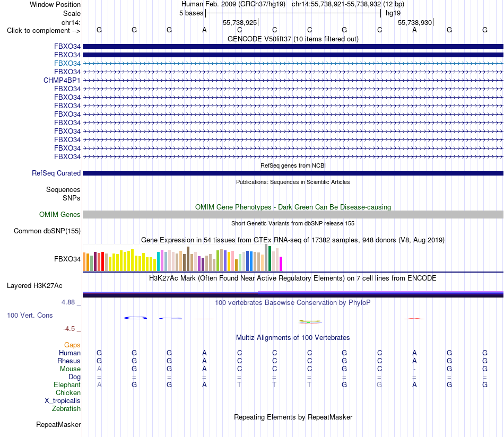Image resolution: width=504 pixels, height=437 pixels.
Task: Open 'Short Genetic Variants from dbSNP release 155'
Action: tap(293, 223)
